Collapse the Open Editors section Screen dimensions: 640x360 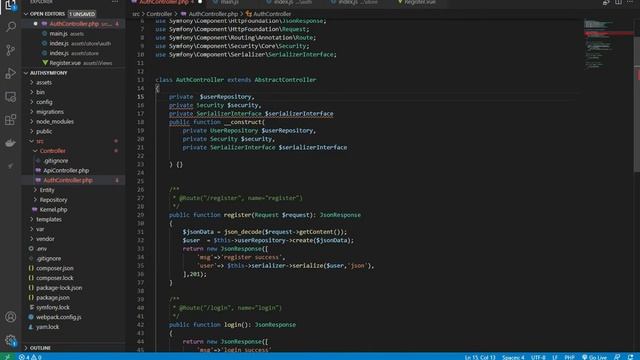tap(74, 14)
